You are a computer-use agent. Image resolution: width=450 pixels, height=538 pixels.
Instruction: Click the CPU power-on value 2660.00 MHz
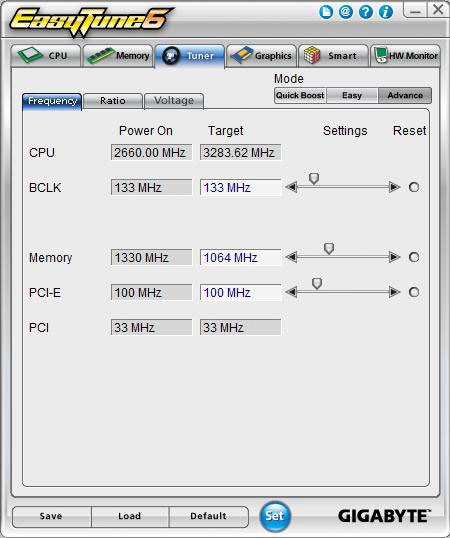tap(151, 152)
